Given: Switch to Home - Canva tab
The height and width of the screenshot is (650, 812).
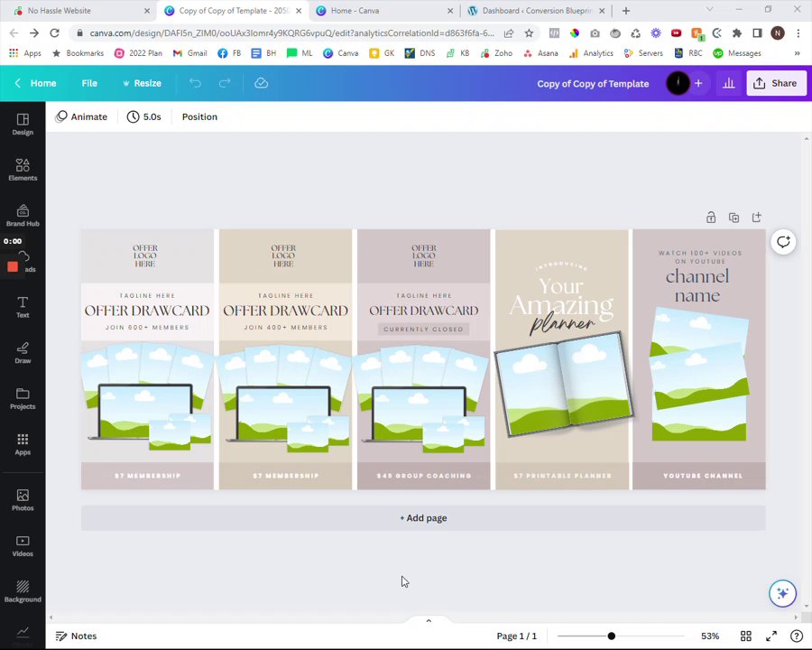Looking at the screenshot, I should 383,10.
